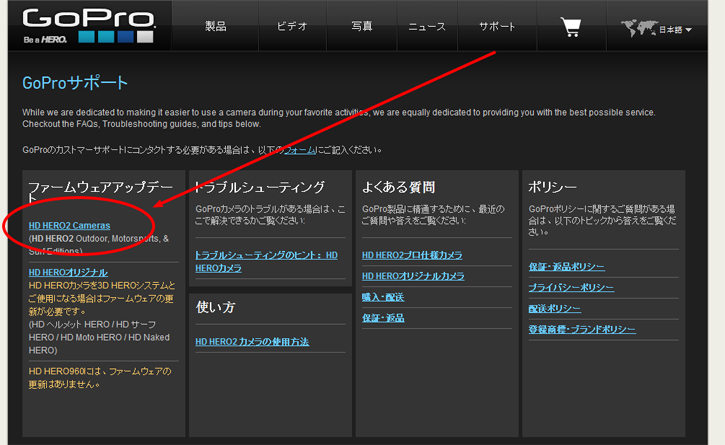
Task: Open the 製品 menu
Action: pos(215,26)
